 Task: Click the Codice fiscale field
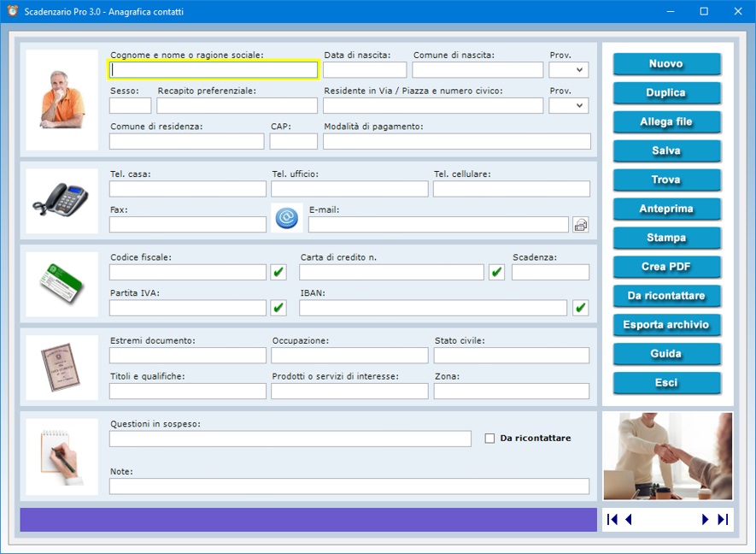(188, 272)
